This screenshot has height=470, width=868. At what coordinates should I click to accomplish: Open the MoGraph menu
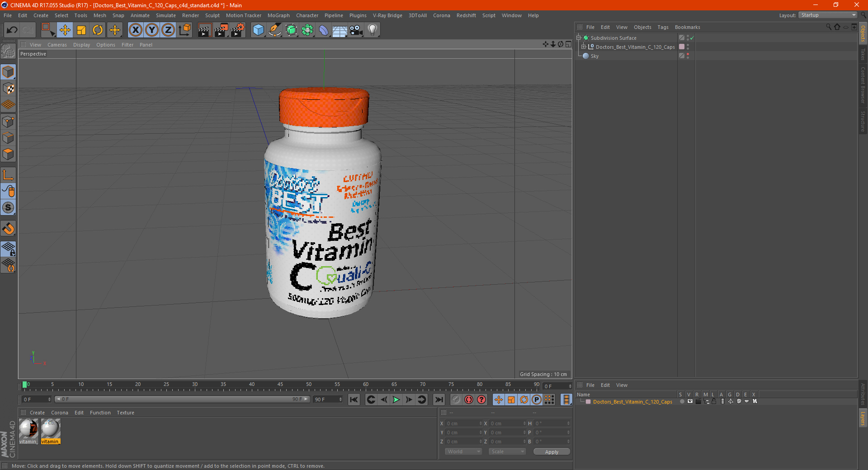click(x=278, y=15)
